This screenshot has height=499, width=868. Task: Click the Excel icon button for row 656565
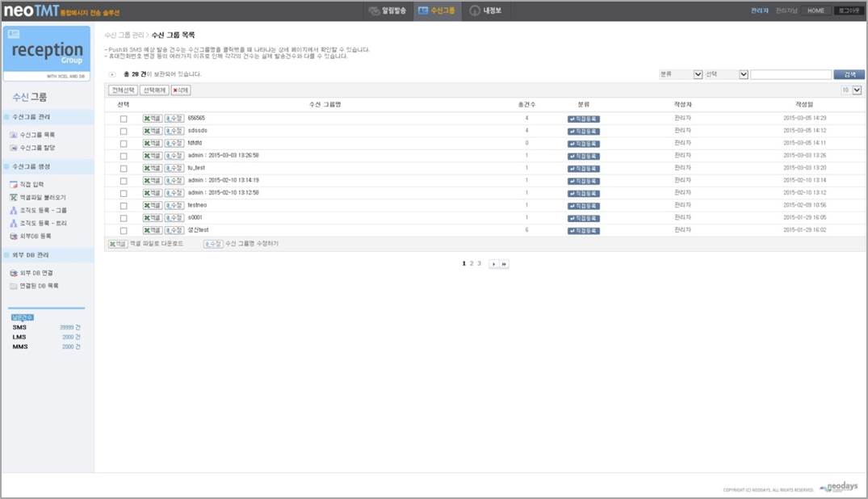tap(153, 119)
